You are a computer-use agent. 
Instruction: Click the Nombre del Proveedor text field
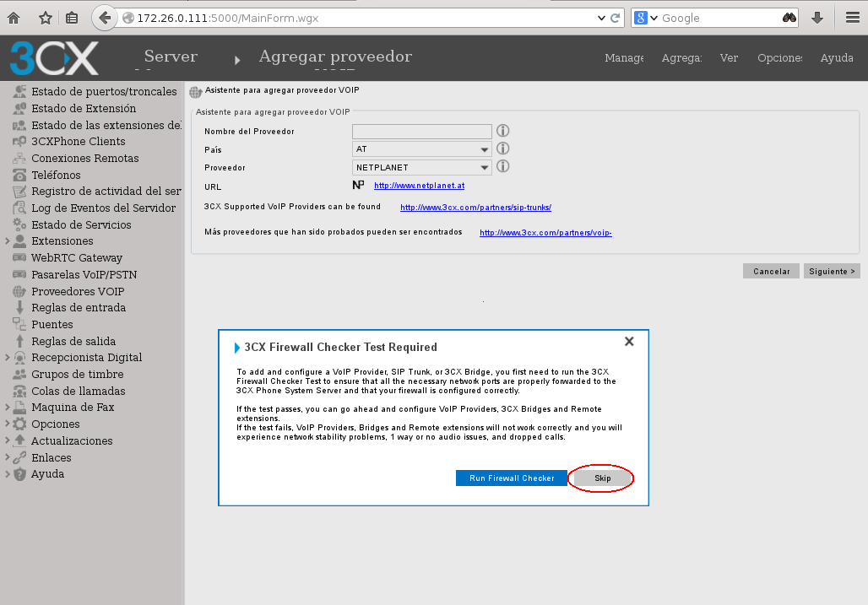click(421, 131)
